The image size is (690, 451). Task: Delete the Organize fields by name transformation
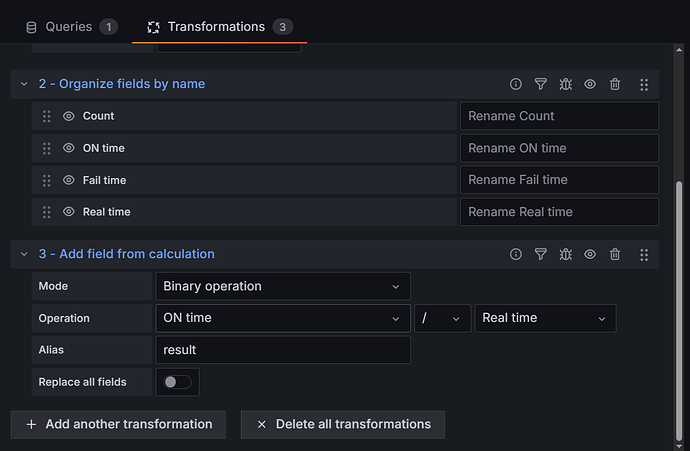[x=615, y=84]
